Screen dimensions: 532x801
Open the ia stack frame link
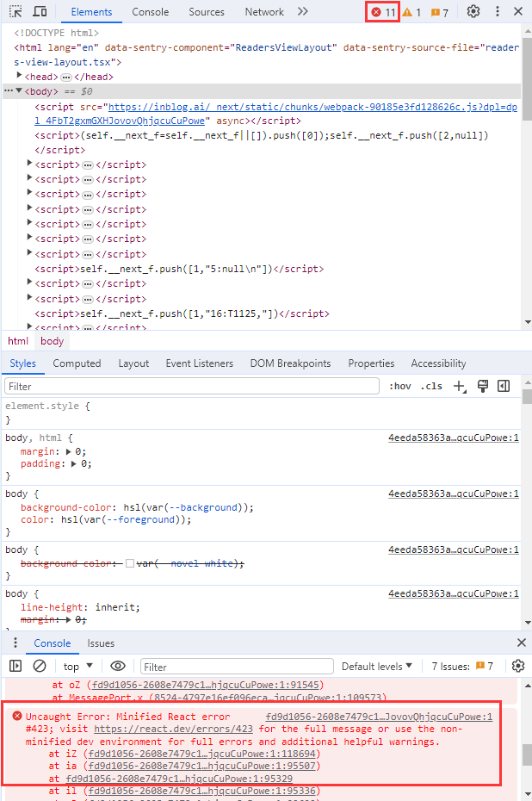pyautogui.click(x=204, y=766)
